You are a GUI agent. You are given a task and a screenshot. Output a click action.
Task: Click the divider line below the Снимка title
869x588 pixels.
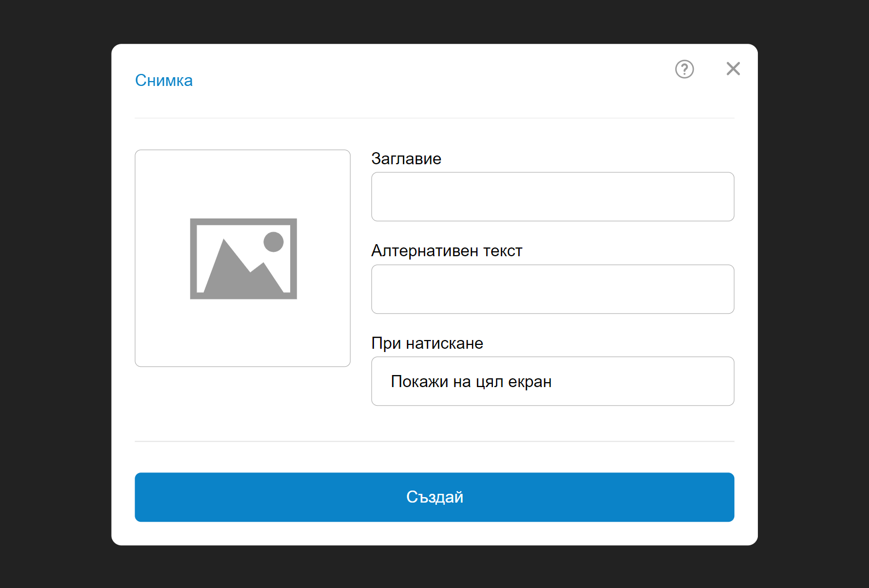[x=434, y=118]
